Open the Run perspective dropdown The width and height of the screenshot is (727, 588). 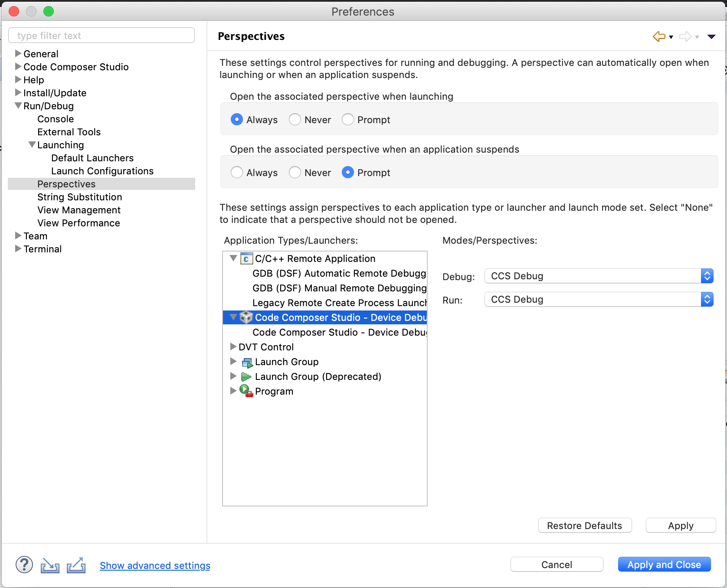coord(599,300)
